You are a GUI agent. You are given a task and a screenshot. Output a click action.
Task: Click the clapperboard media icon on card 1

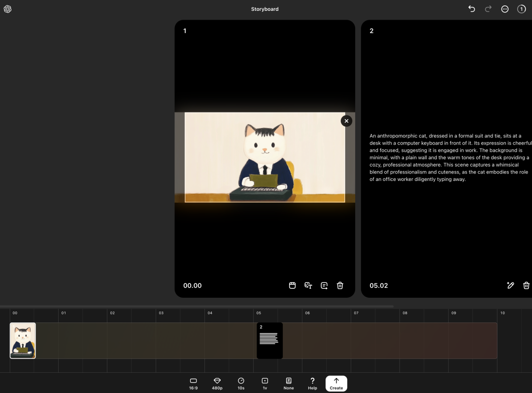pyautogui.click(x=292, y=286)
